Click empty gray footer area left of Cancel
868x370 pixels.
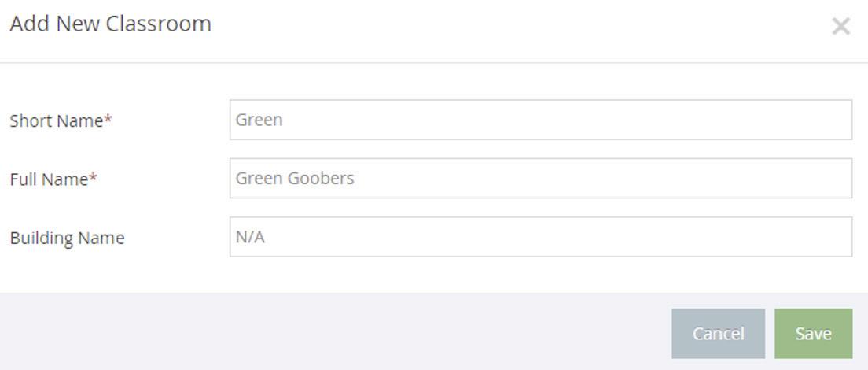click(330, 332)
